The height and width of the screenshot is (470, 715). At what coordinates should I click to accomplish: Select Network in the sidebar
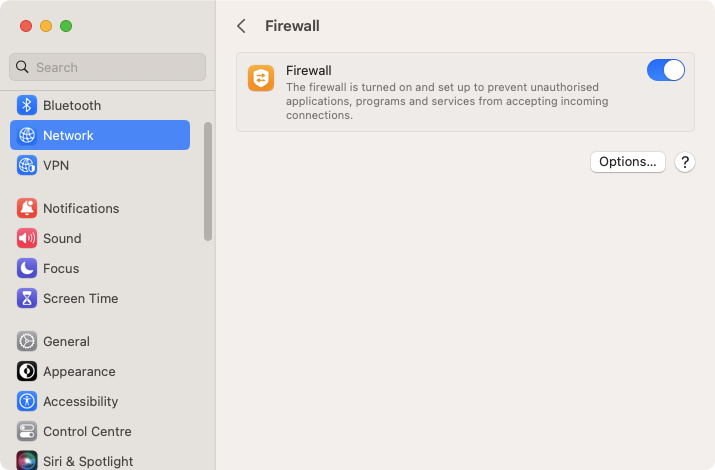pyautogui.click(x=100, y=135)
